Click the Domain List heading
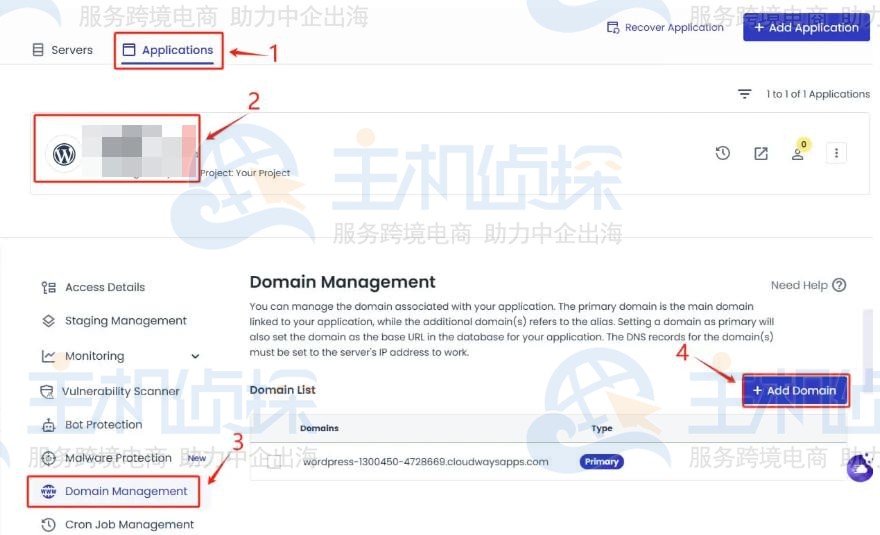 coord(282,390)
